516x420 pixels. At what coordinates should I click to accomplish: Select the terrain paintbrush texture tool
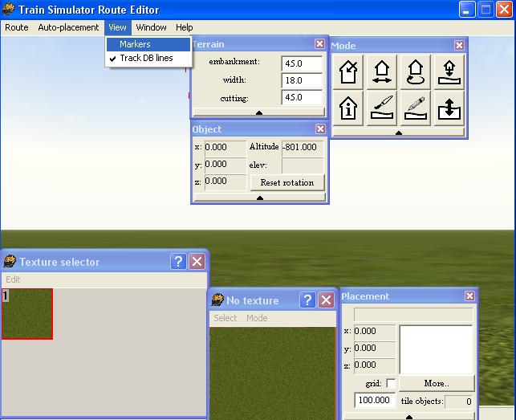[x=382, y=108]
